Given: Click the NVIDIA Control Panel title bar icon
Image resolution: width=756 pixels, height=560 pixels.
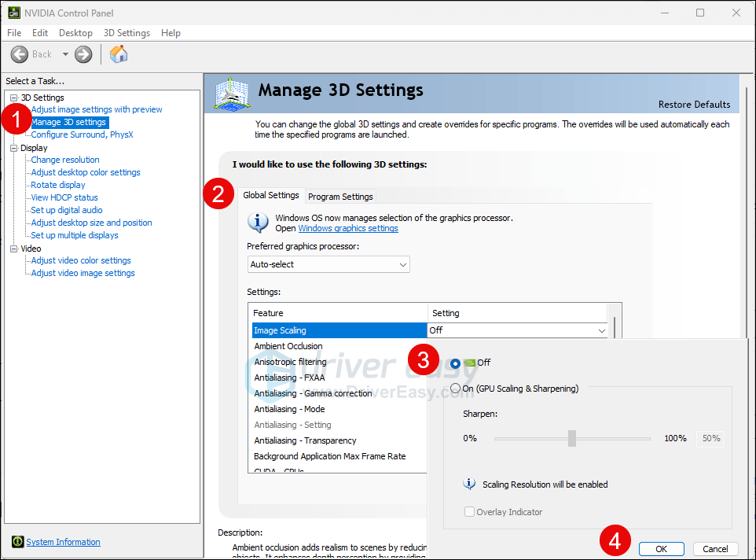Looking at the screenshot, I should (12, 13).
